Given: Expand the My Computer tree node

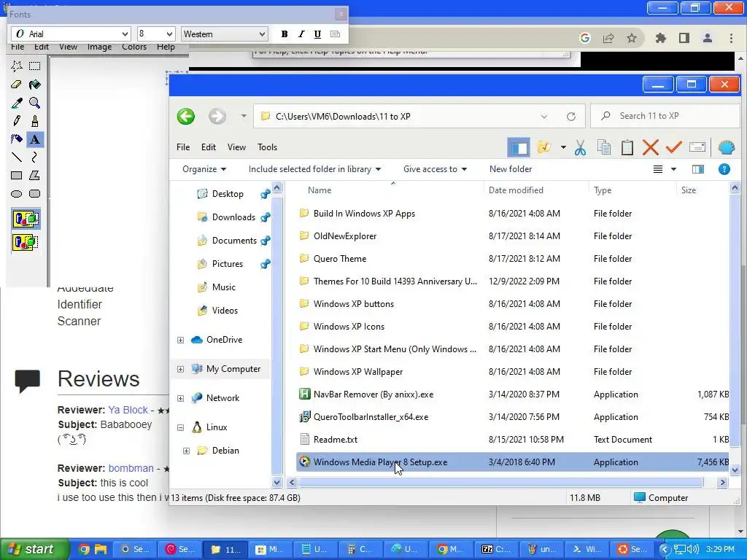Looking at the screenshot, I should pos(181,369).
